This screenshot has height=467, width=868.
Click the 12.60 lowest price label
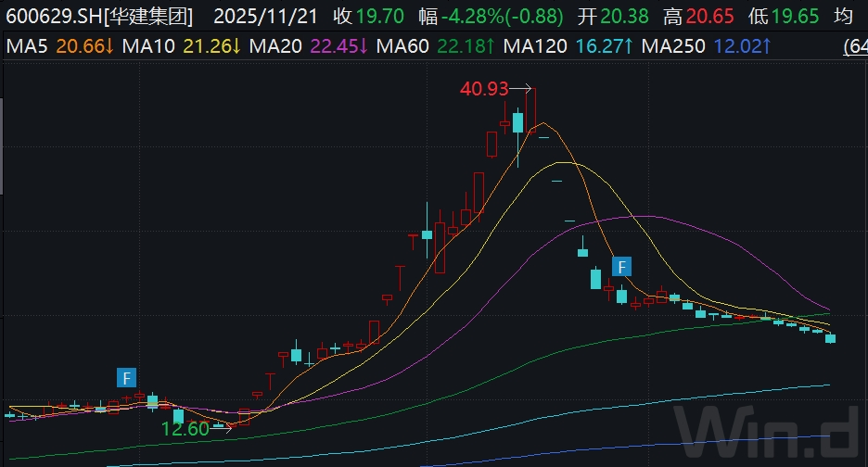(x=185, y=428)
